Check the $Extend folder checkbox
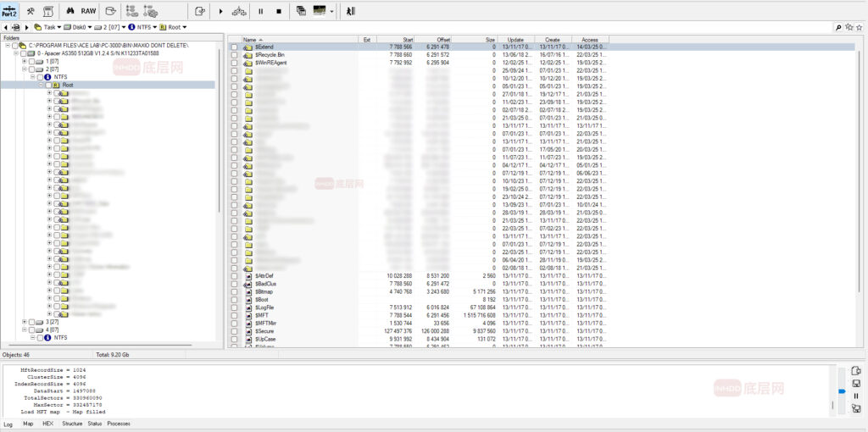 coord(235,47)
